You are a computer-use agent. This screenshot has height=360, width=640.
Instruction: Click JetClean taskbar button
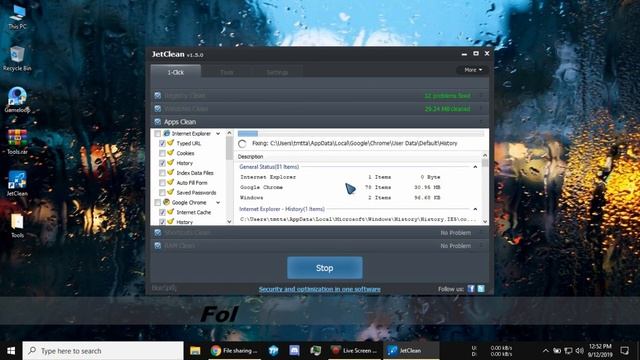(x=411, y=351)
